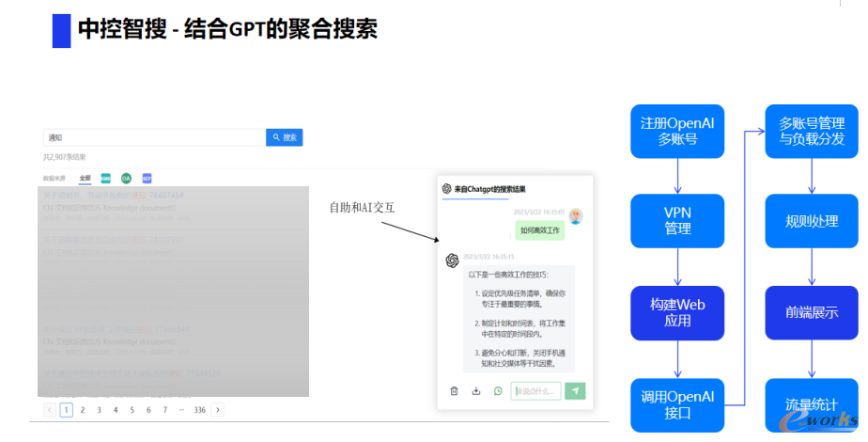
Task: Filter results by the green OA icon
Action: point(126,179)
